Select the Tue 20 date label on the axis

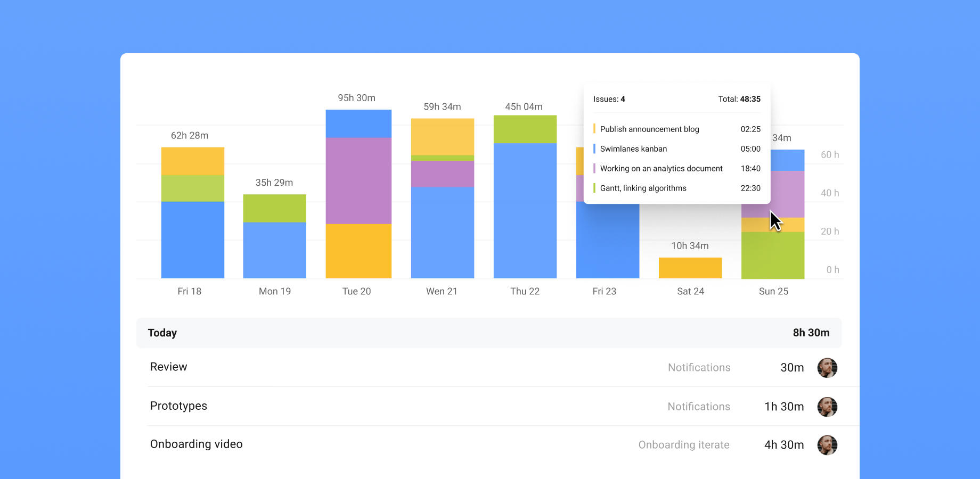point(356,292)
